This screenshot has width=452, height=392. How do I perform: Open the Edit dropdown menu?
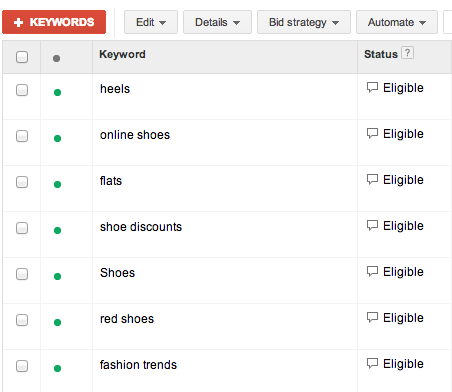click(151, 22)
